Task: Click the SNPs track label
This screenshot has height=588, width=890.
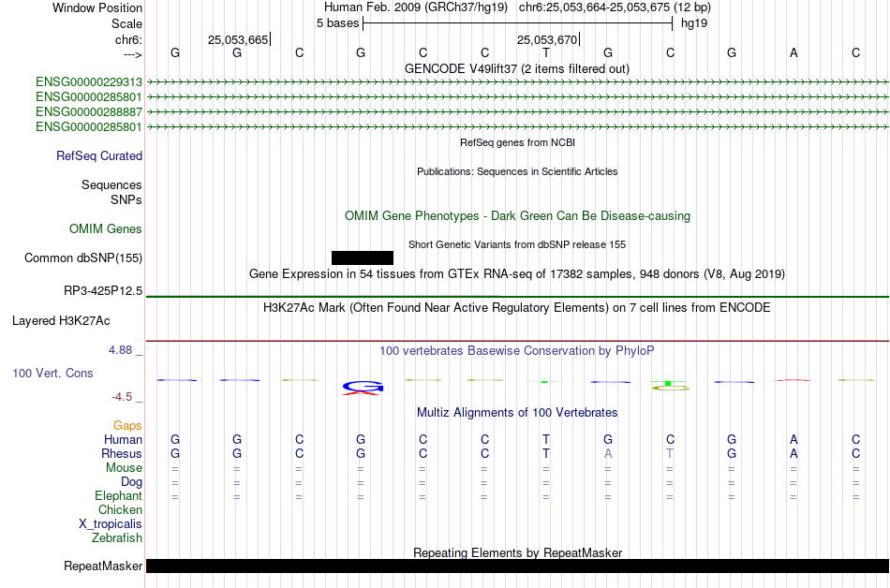Action: tap(126, 199)
